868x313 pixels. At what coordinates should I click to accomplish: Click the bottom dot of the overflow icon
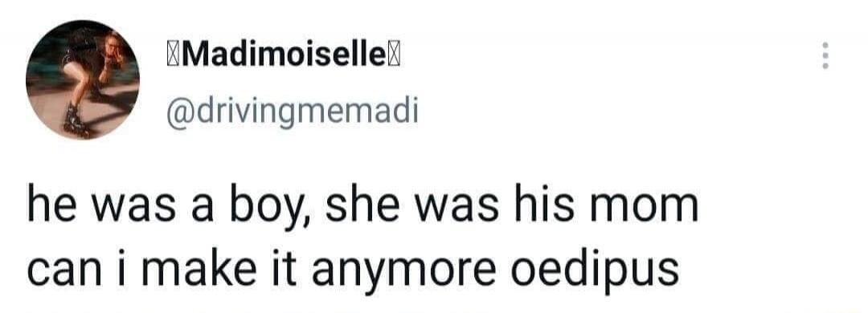pos(825,67)
